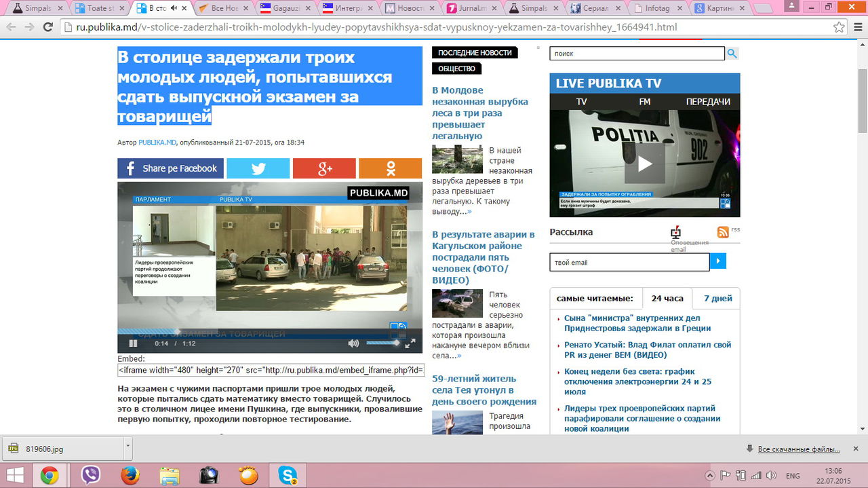Viewport: 868px width, 488px height.
Task: Switch to the Новости browser tab
Action: tap(410, 8)
